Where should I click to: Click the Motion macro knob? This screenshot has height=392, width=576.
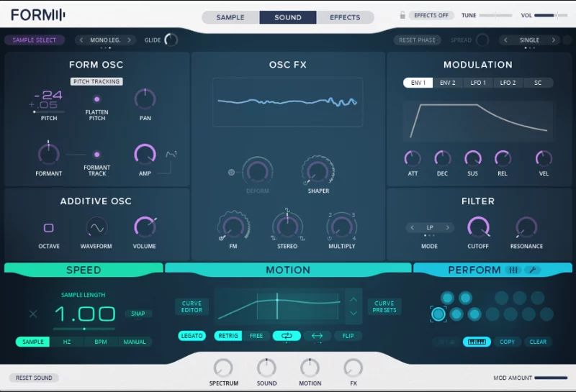tap(310, 368)
